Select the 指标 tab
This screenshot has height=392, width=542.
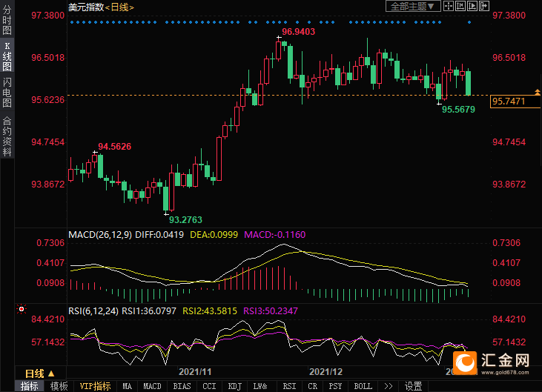[x=29, y=386]
